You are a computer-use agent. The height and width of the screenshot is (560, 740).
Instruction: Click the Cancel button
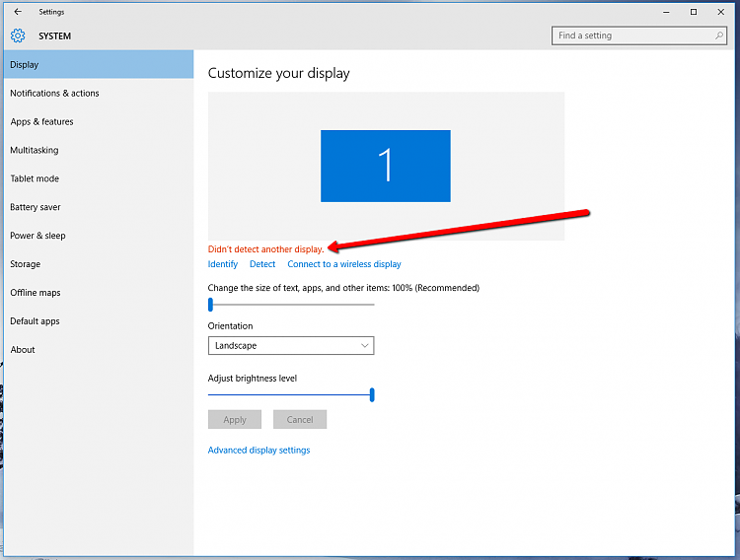[x=300, y=419]
